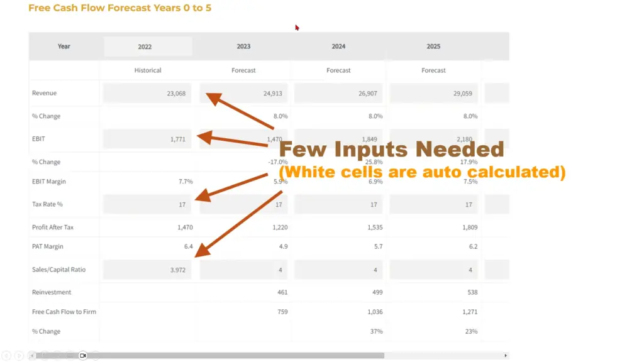Edit the 2023 Revenue field showing 24,913
Image resolution: width=644 pixels, height=362 pixels.
[x=243, y=94]
